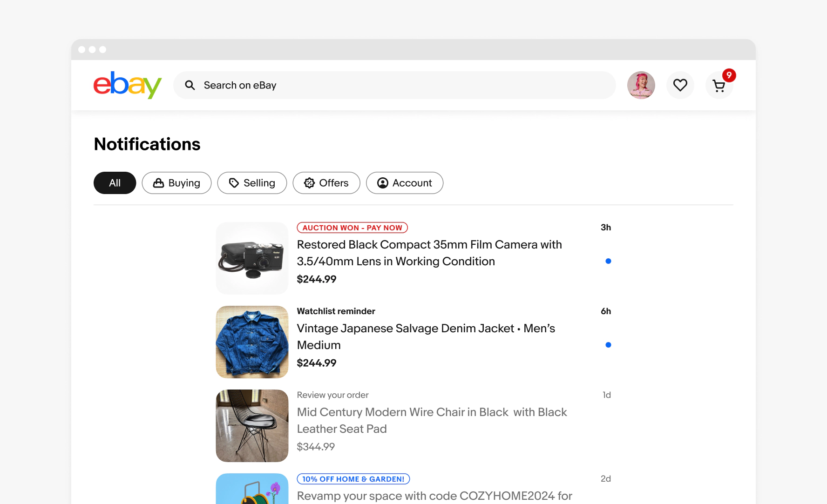This screenshot has width=827, height=504.
Task: Open the shopping cart
Action: [719, 86]
